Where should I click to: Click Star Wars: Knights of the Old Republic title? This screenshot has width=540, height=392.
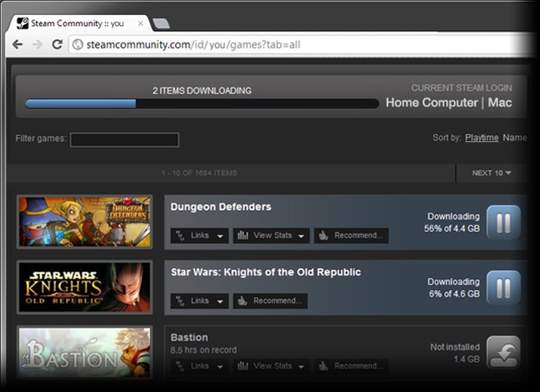pos(266,272)
